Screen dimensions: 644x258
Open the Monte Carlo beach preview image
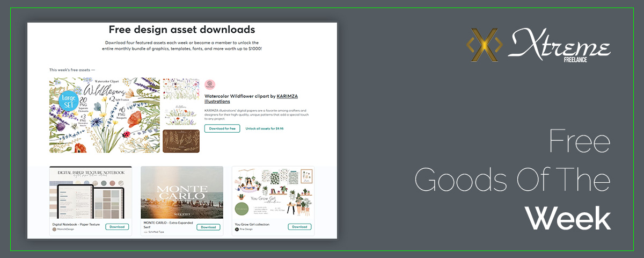(x=182, y=192)
